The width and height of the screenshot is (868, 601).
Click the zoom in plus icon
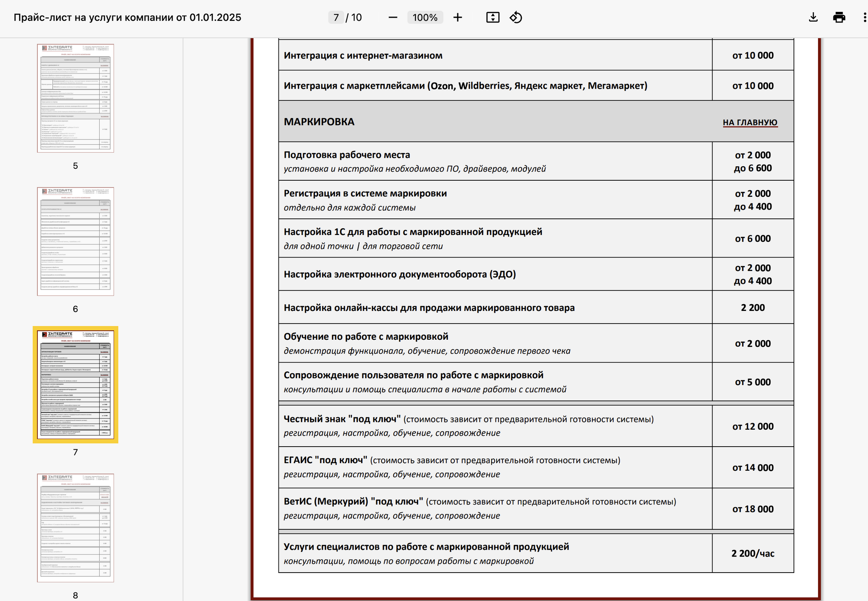(457, 17)
